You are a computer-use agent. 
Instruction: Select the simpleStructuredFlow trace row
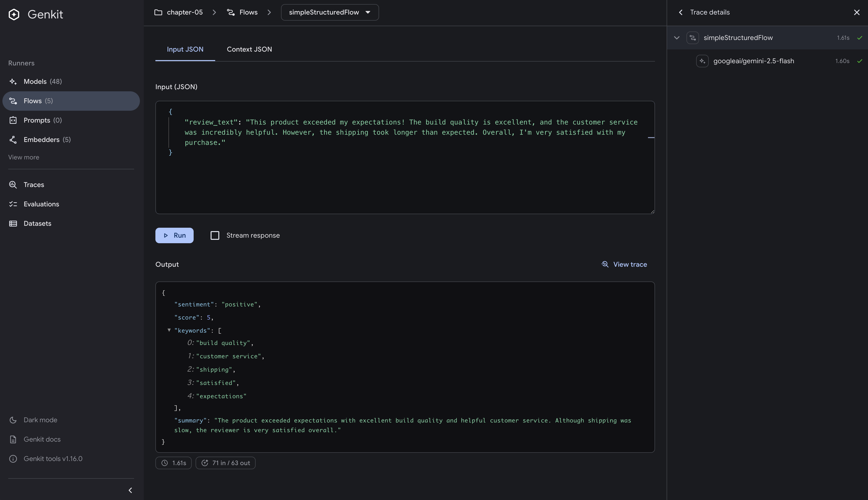pyautogui.click(x=767, y=38)
